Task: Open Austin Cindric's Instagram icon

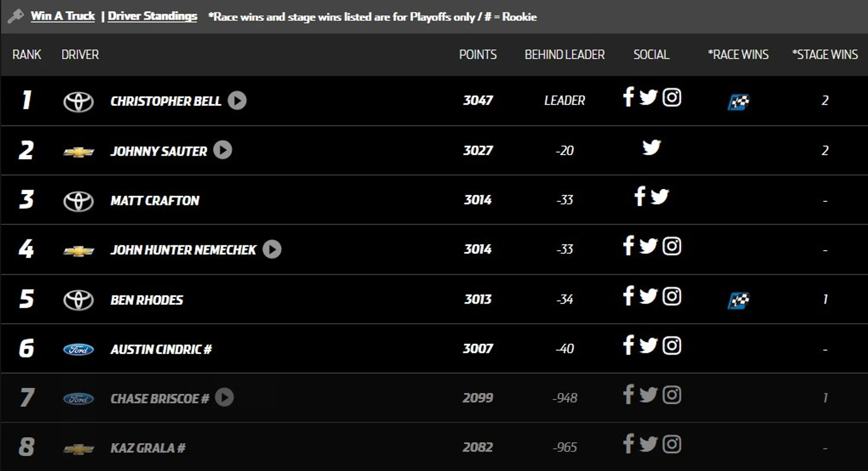Action: click(x=672, y=345)
